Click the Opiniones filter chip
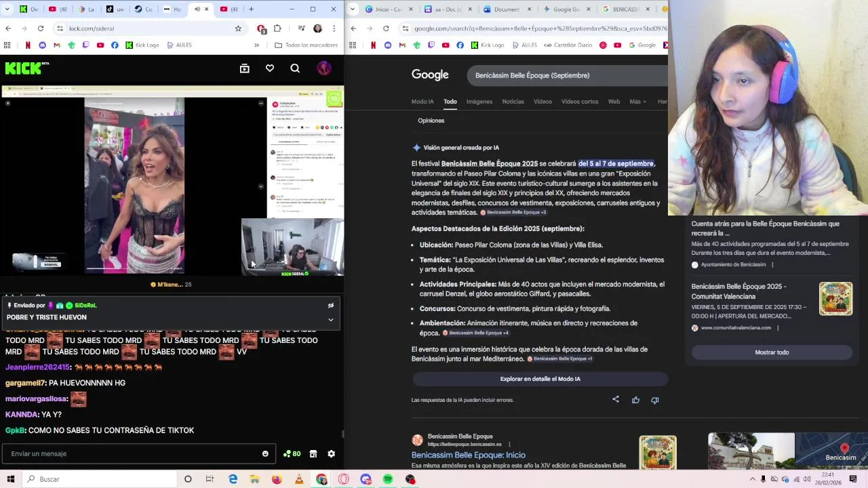Viewport: 868px width, 488px height. [x=431, y=121]
